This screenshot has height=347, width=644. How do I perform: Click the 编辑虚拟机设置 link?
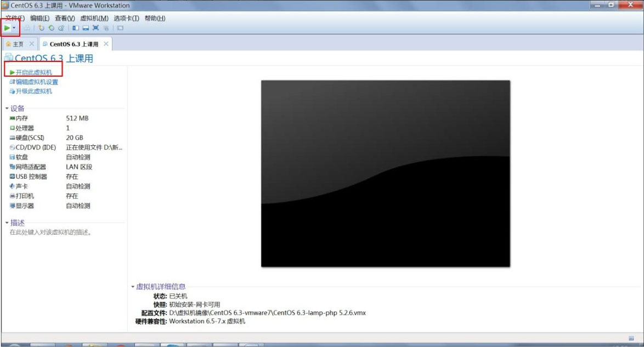tap(33, 82)
